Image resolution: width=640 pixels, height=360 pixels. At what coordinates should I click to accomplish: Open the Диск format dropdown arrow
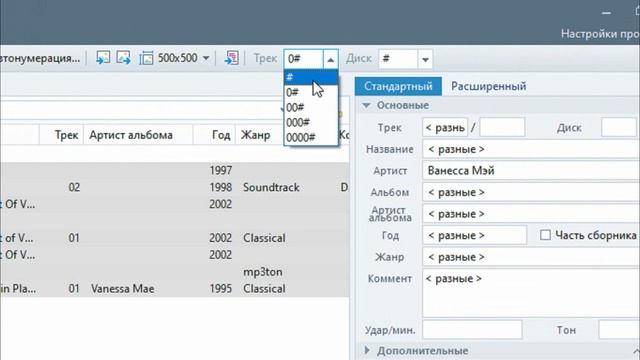tap(425, 60)
